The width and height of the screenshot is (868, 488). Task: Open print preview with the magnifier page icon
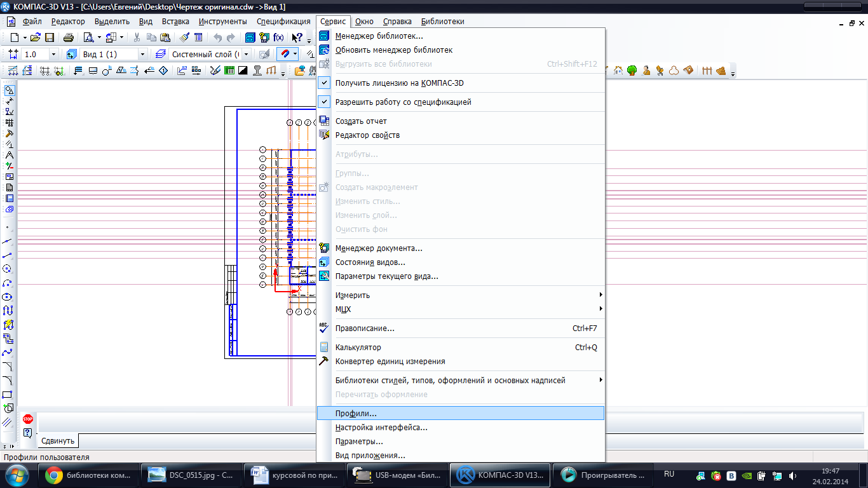coord(88,37)
